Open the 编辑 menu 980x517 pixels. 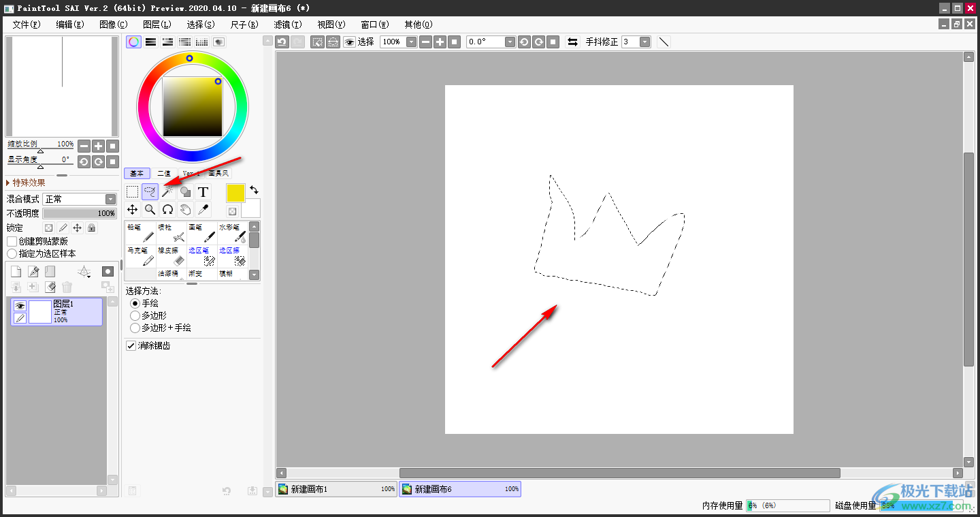click(70, 24)
